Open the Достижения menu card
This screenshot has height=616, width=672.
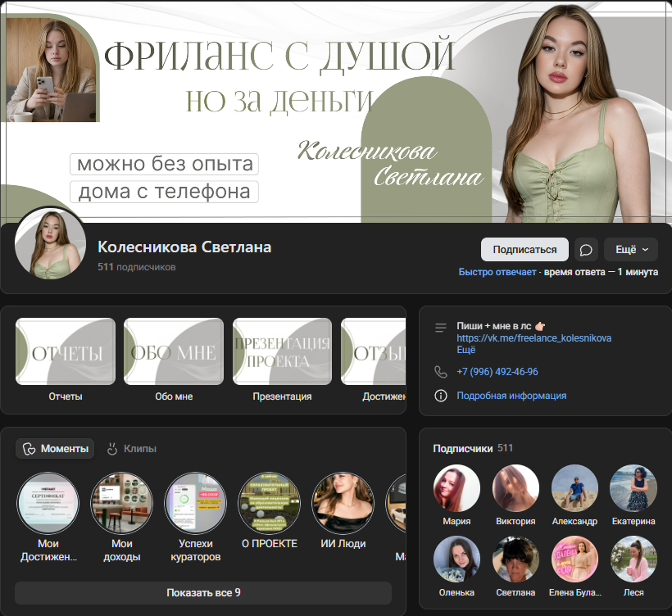pyautogui.click(x=373, y=351)
